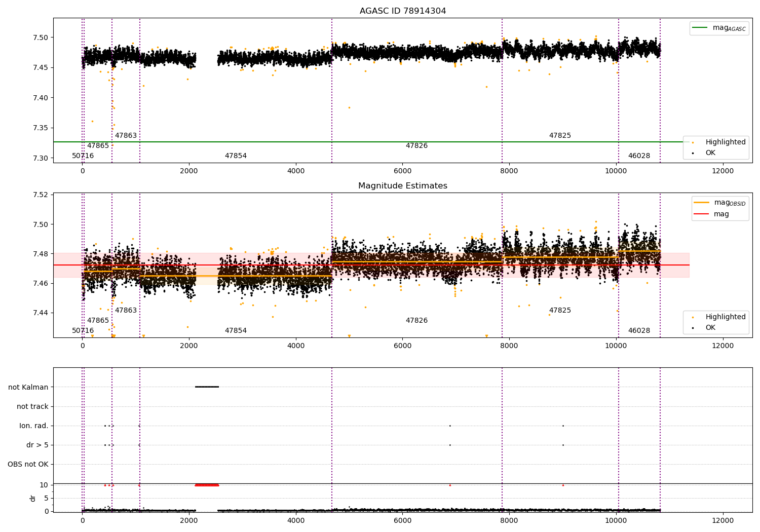This screenshot has width=760, height=532.
Task: Click the 'Ion. rad.' y-axis label
Action: click(x=34, y=426)
